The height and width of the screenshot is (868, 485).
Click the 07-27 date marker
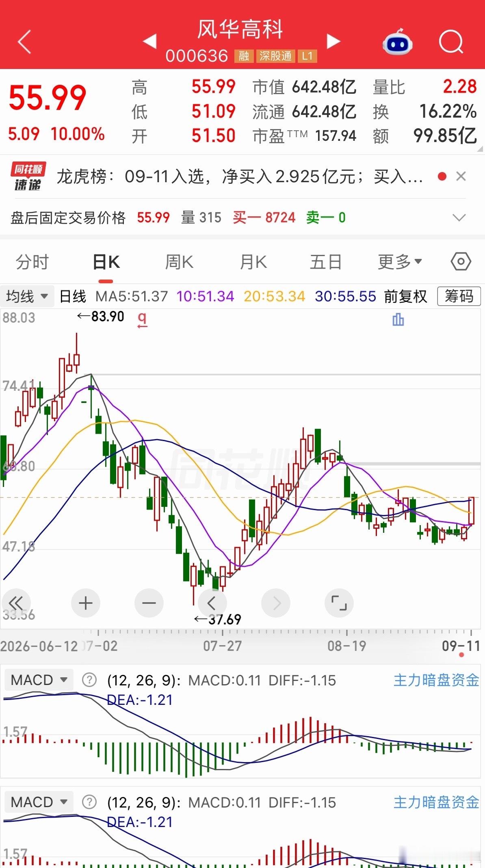click(x=223, y=646)
